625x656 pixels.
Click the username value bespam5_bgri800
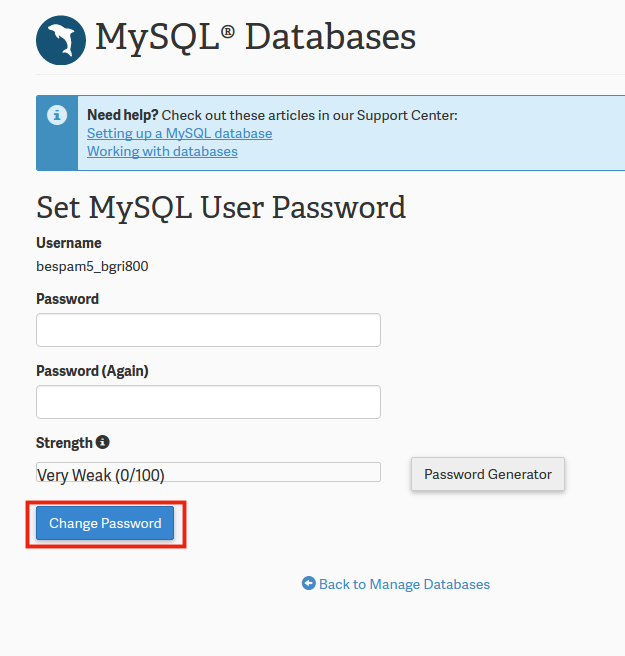pyautogui.click(x=92, y=266)
